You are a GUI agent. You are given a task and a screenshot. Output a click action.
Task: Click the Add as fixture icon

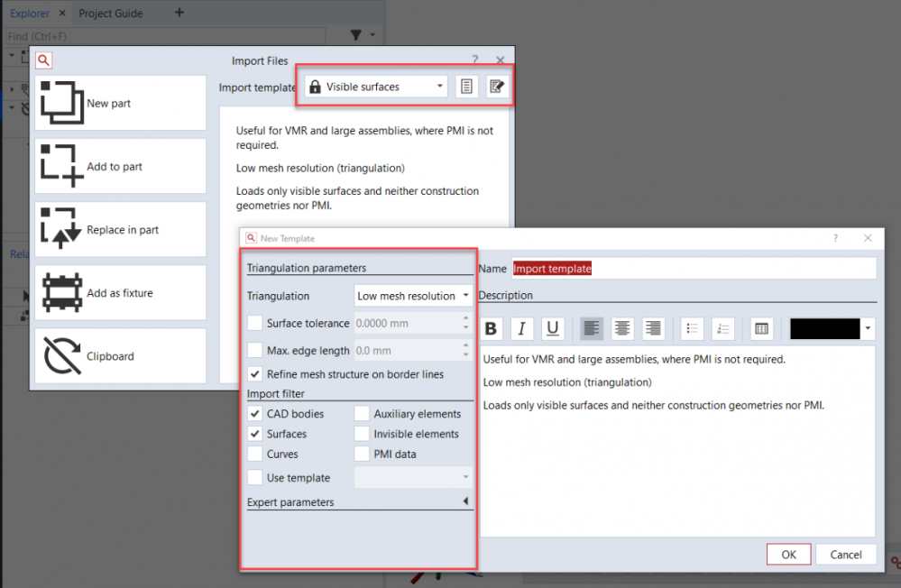61,292
